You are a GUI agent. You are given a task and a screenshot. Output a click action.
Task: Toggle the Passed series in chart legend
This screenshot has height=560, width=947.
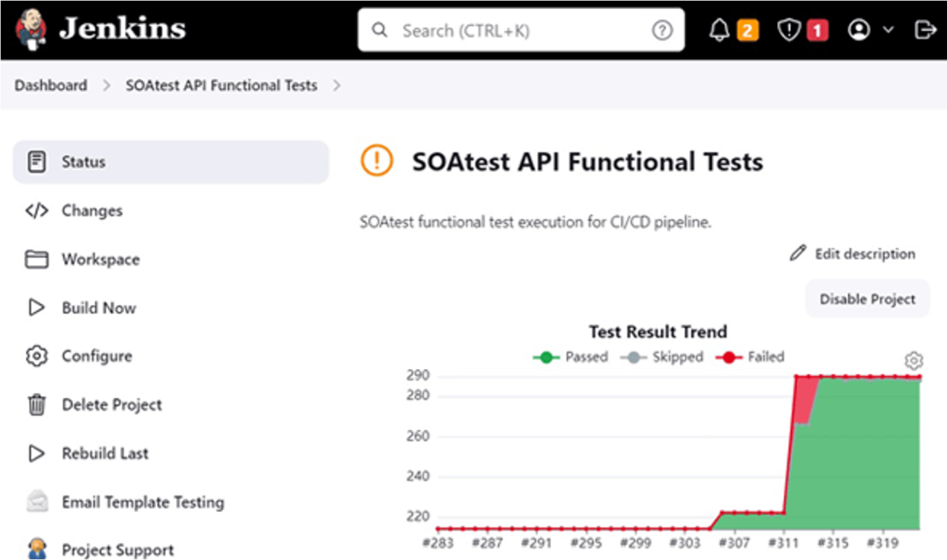pyautogui.click(x=571, y=358)
